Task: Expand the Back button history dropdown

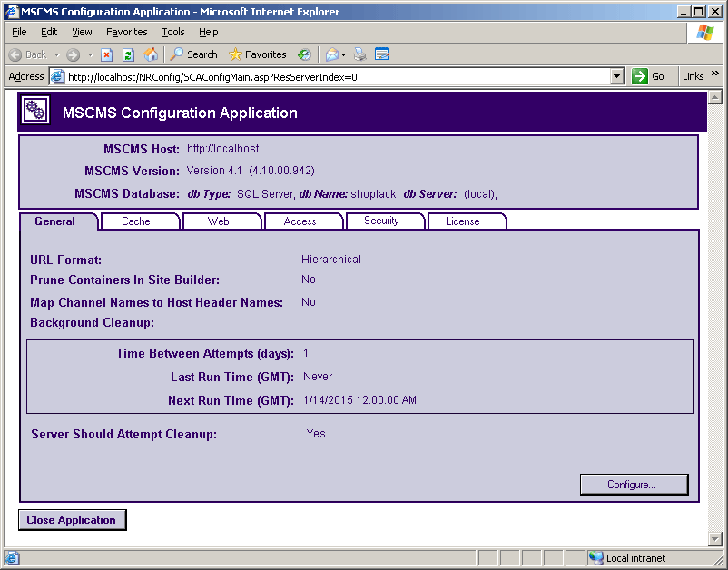Action: (56, 54)
